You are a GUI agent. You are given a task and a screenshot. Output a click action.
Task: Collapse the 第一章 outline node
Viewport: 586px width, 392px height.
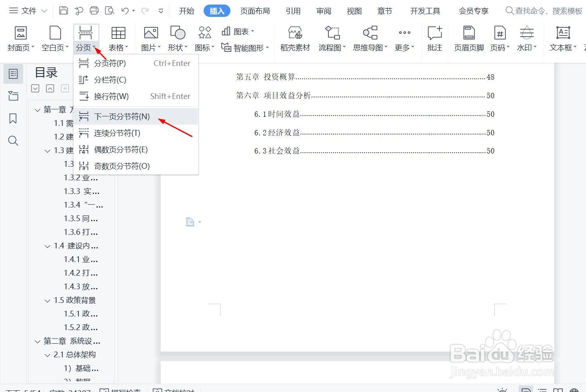pyautogui.click(x=37, y=109)
